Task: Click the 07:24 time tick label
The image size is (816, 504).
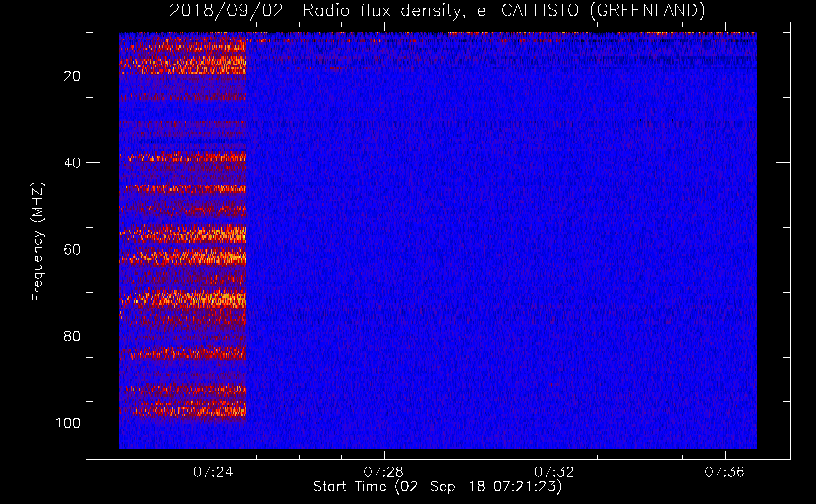Action: point(214,472)
